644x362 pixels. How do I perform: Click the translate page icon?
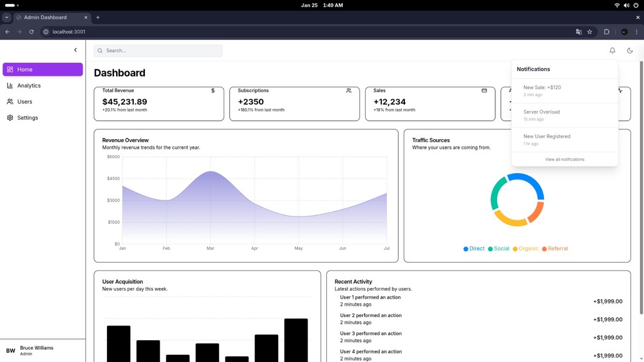[579, 31]
